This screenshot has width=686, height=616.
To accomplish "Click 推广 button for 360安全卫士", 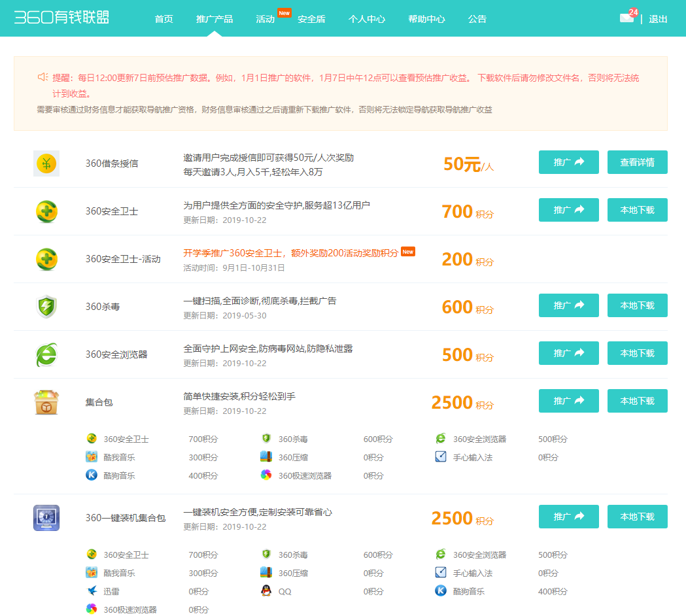I will 569,210.
